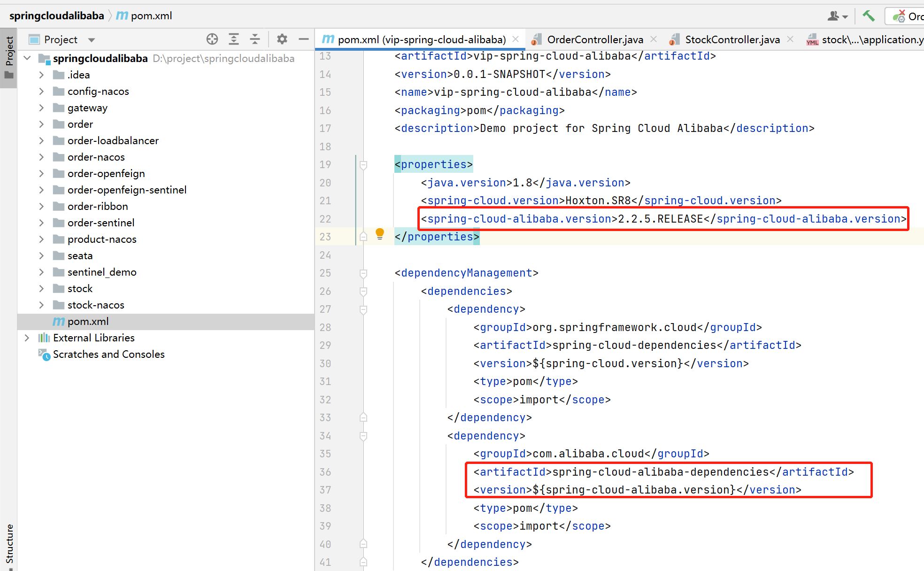Screen dimensions: 924x571
Task: Click line number 22 in the gutter
Action: pyautogui.click(x=325, y=219)
